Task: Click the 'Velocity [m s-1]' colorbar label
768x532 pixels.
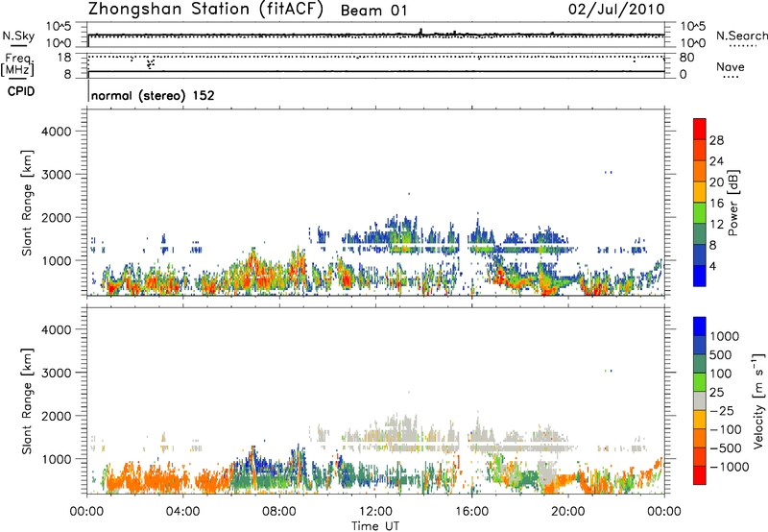Action: [x=758, y=400]
